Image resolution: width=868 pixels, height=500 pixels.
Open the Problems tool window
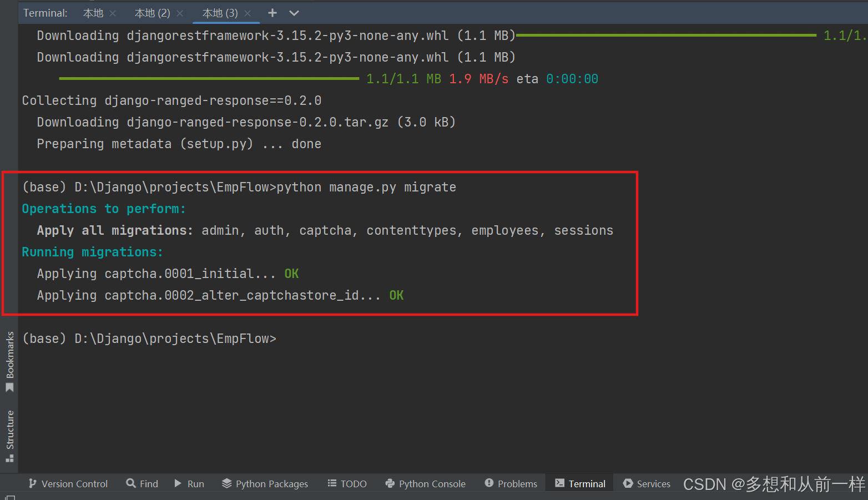pos(509,483)
